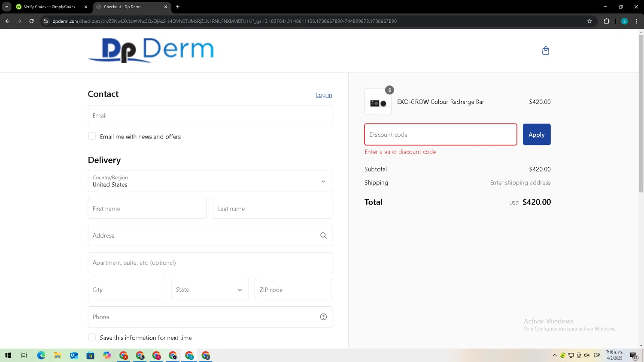
Task: Open the State dropdown
Action: [210, 290]
